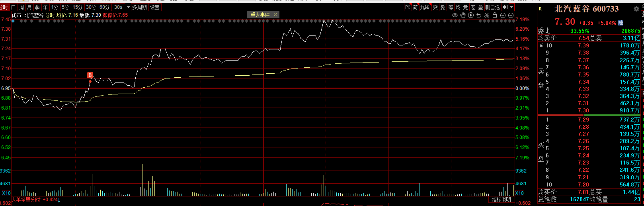Toggle the 竞 auction button

466,7
